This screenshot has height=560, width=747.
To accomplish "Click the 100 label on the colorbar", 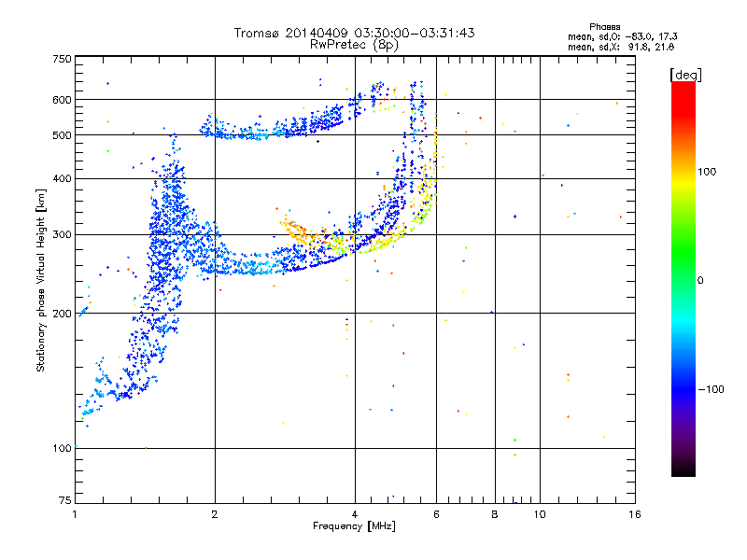I will (707, 172).
